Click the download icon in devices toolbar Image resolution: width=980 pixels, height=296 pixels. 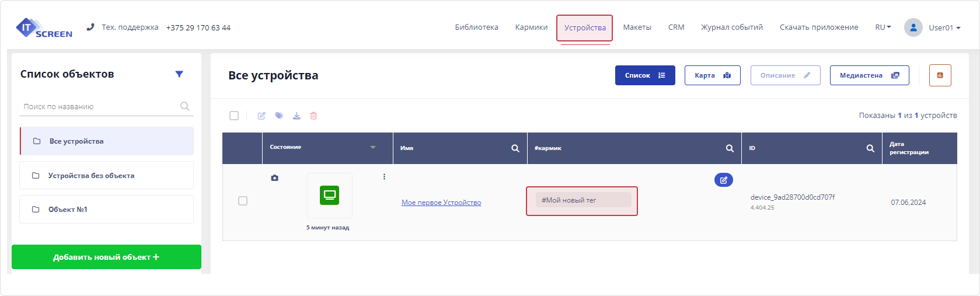[x=297, y=116]
